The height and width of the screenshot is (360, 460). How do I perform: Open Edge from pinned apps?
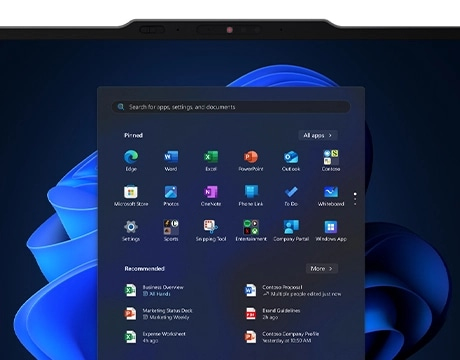(x=131, y=160)
